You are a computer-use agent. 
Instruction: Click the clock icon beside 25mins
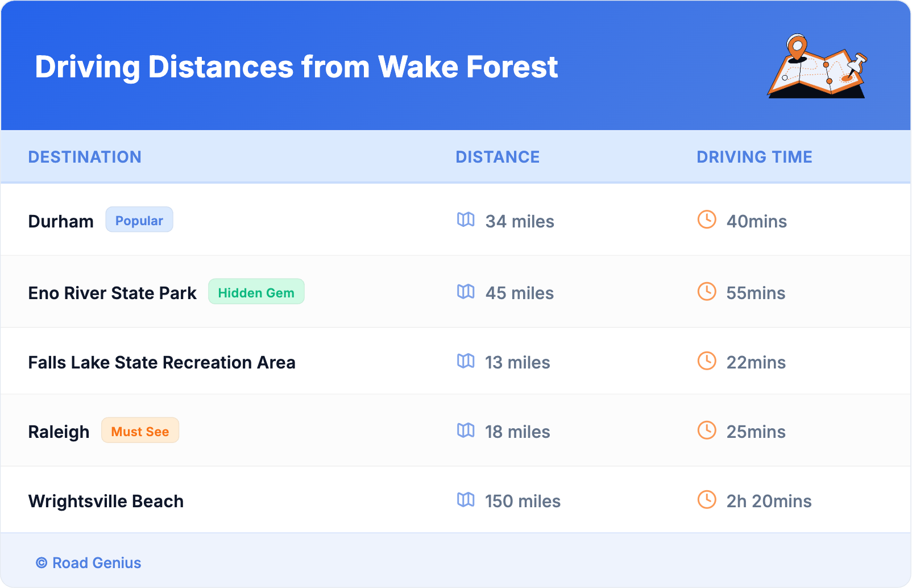point(707,430)
